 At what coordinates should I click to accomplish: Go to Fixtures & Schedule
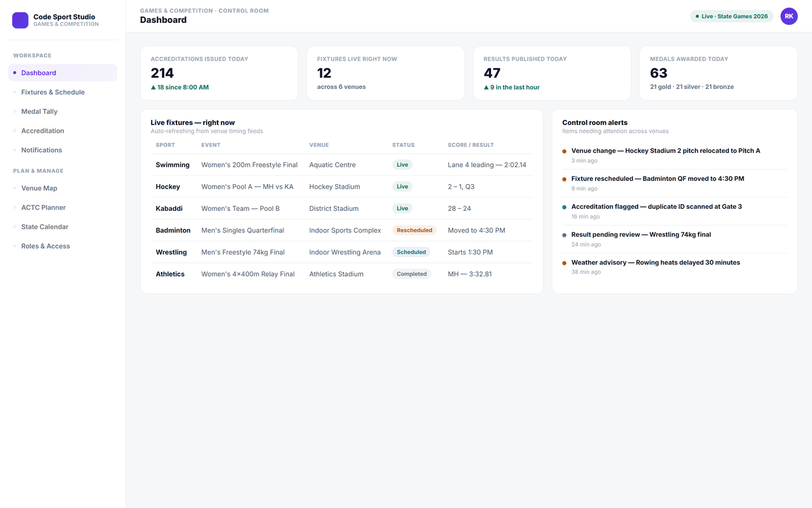point(63,92)
